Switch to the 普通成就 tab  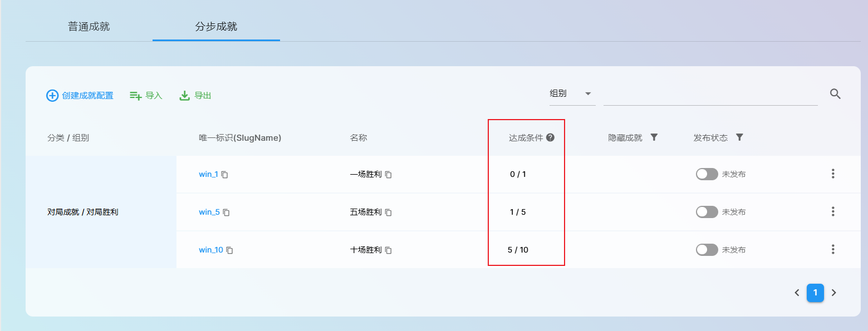[89, 27]
